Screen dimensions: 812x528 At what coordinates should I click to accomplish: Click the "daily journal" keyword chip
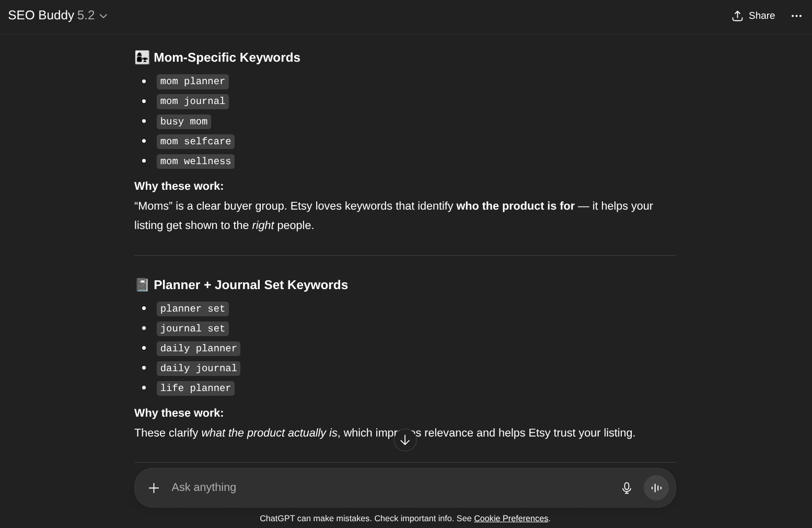pos(198,369)
